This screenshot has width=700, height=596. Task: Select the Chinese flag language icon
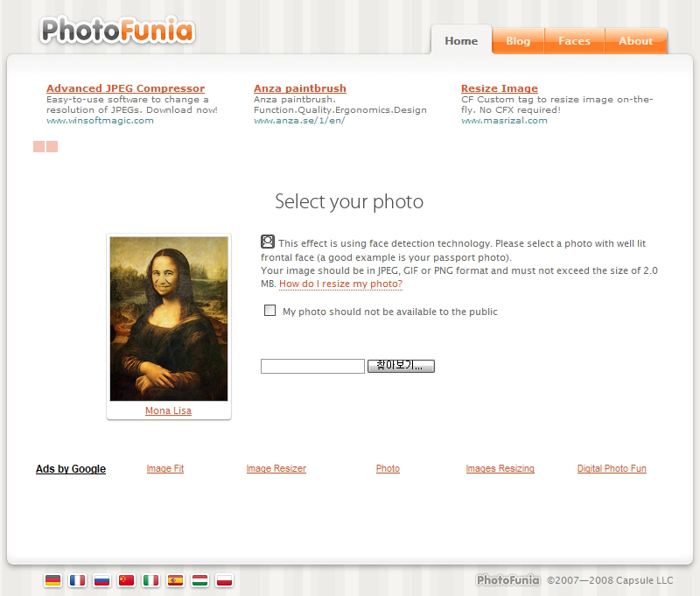[126, 580]
